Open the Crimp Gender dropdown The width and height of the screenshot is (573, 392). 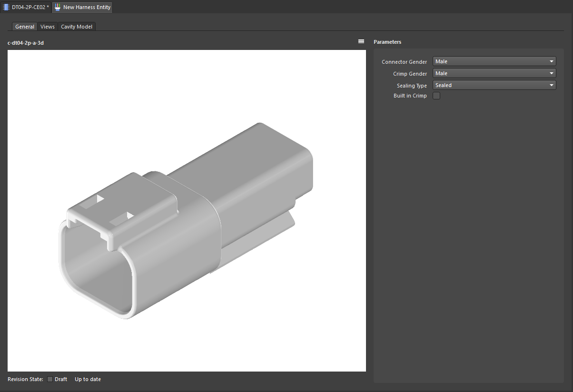click(494, 73)
